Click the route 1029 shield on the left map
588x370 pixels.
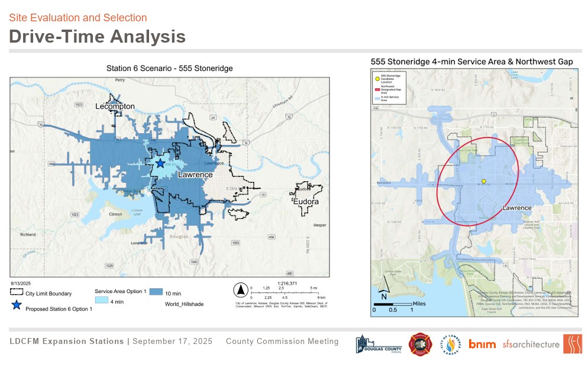pos(109,266)
